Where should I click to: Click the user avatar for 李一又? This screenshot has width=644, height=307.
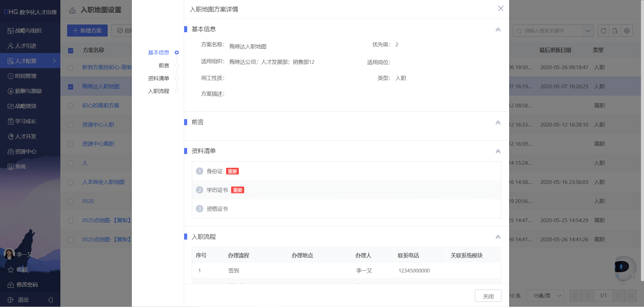[9, 254]
